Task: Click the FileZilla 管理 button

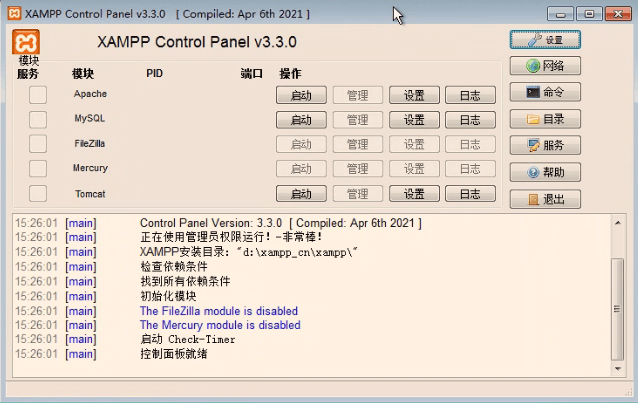Action: [358, 145]
